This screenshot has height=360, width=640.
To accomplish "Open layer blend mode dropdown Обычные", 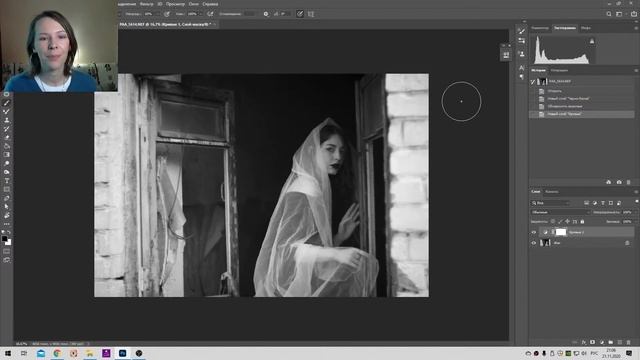I will pyautogui.click(x=560, y=212).
